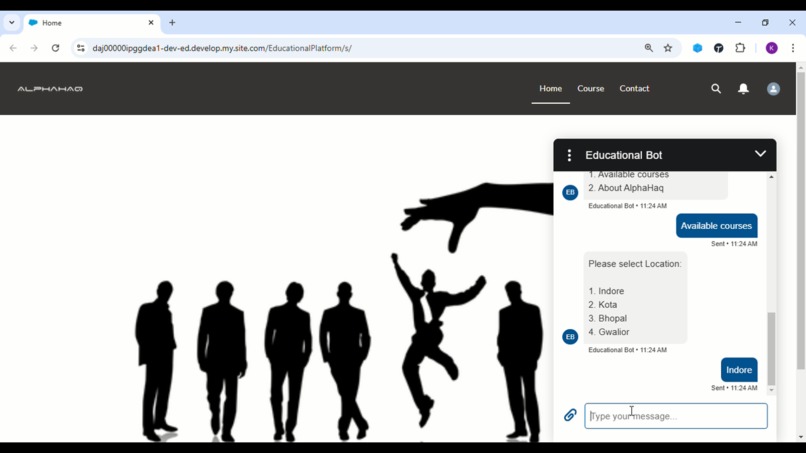Click the address bar URL
This screenshot has width=806, height=453.
pos(222,48)
